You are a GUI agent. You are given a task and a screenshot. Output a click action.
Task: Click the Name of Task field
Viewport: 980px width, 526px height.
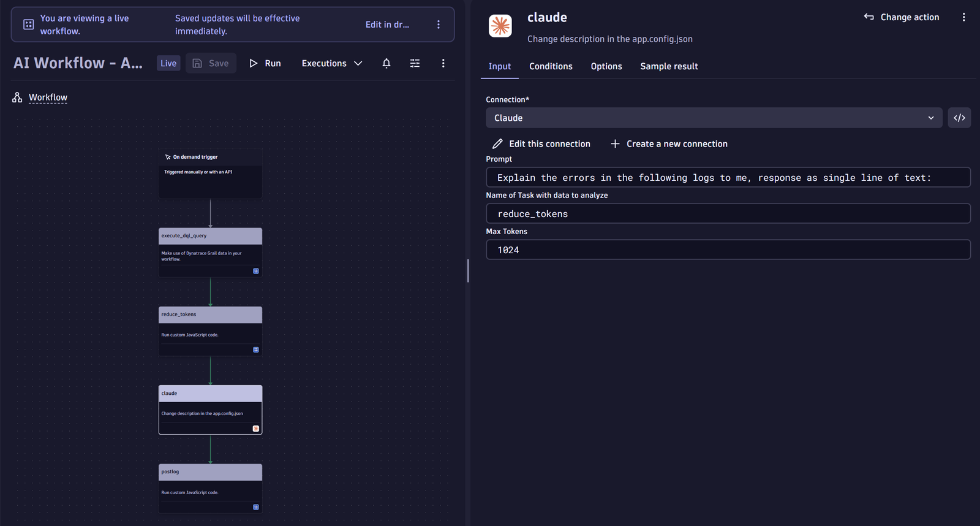click(728, 213)
